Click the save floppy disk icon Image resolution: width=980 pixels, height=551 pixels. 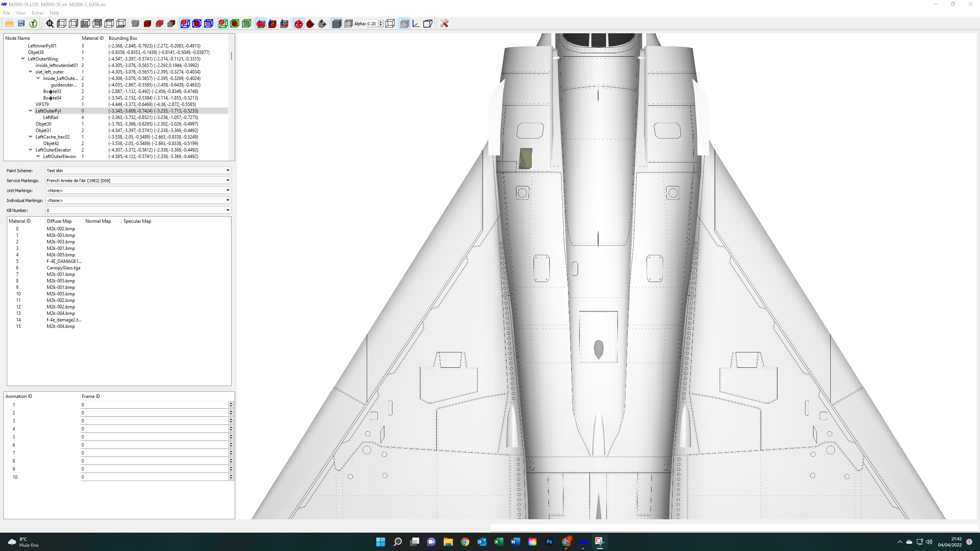pyautogui.click(x=21, y=24)
